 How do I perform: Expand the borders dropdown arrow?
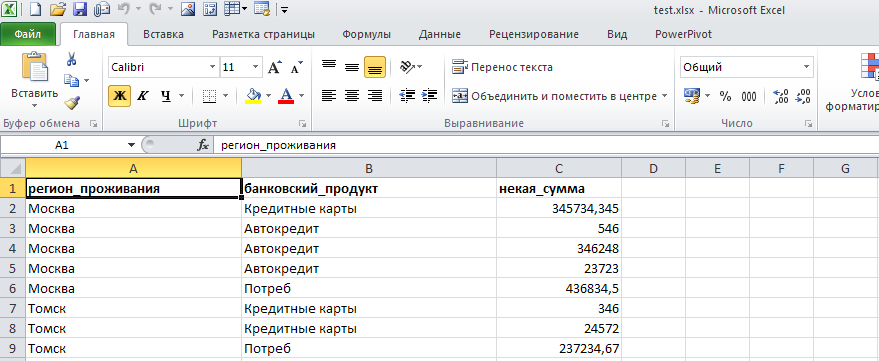tap(225, 96)
